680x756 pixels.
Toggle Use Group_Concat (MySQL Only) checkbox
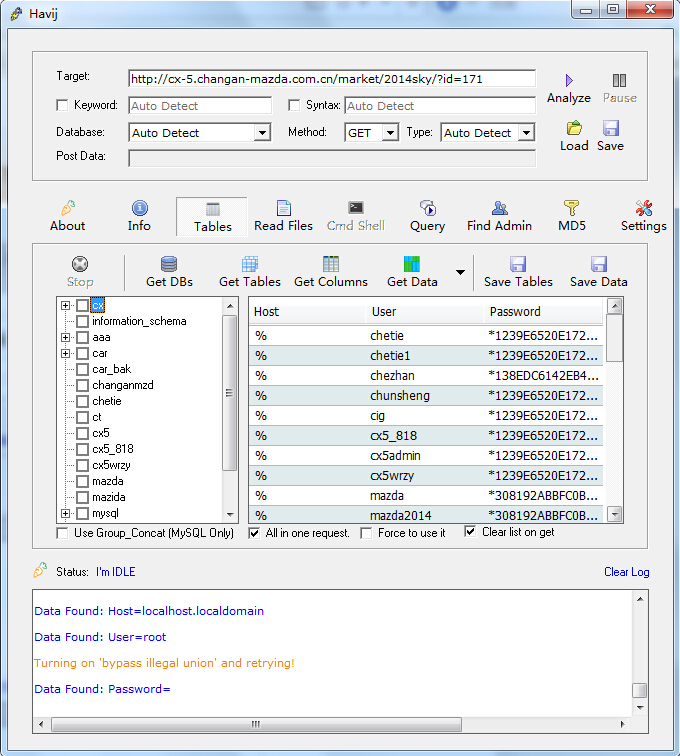click(62, 533)
